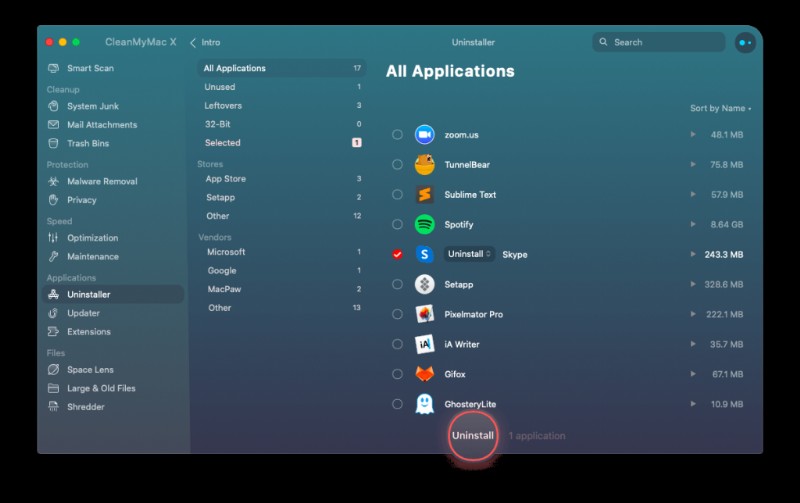The width and height of the screenshot is (800, 503).
Task: Open the Sort by Name dropdown
Action: [x=720, y=108]
